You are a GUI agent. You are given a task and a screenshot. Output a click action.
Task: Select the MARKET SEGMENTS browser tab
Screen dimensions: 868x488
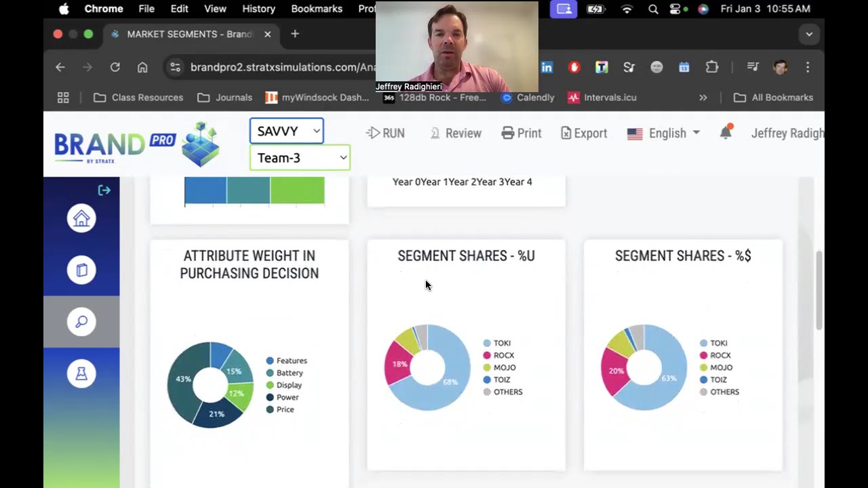(x=190, y=34)
